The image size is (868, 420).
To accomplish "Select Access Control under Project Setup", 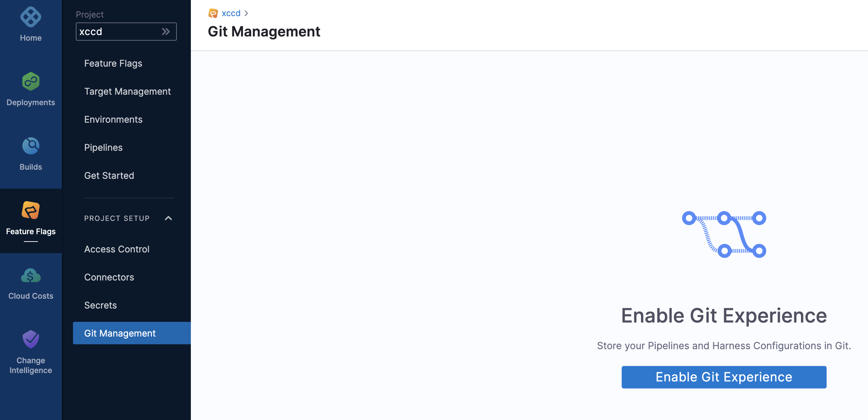I will (117, 249).
